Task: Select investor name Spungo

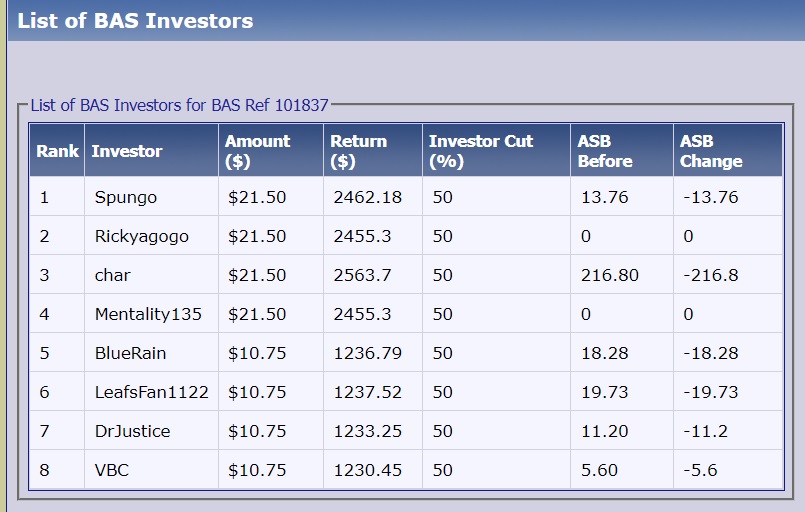Action: pyautogui.click(x=126, y=197)
